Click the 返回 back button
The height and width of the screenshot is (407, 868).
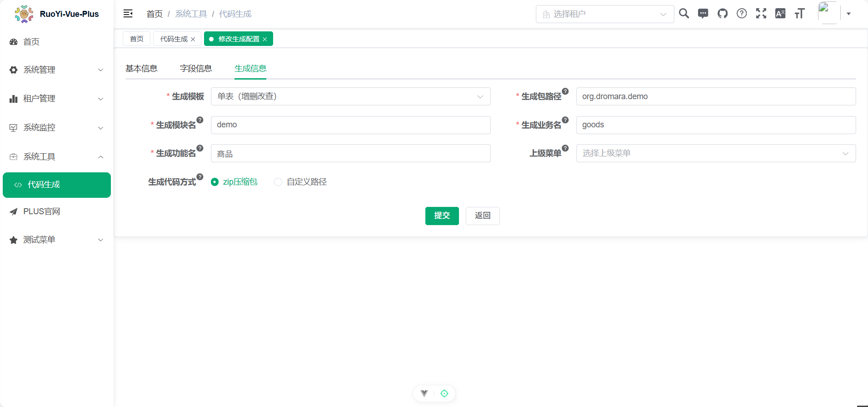483,216
